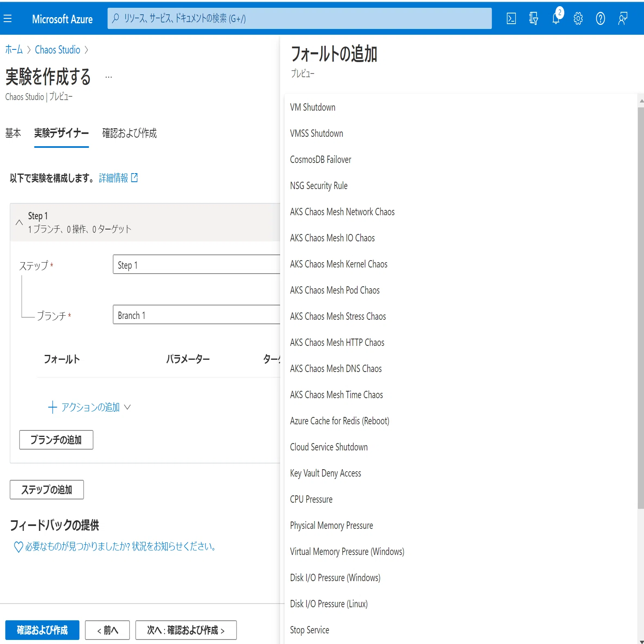Viewport: 644px width, 644px height.
Task: Click the ステップ name field containing Step 1
Action: [196, 265]
